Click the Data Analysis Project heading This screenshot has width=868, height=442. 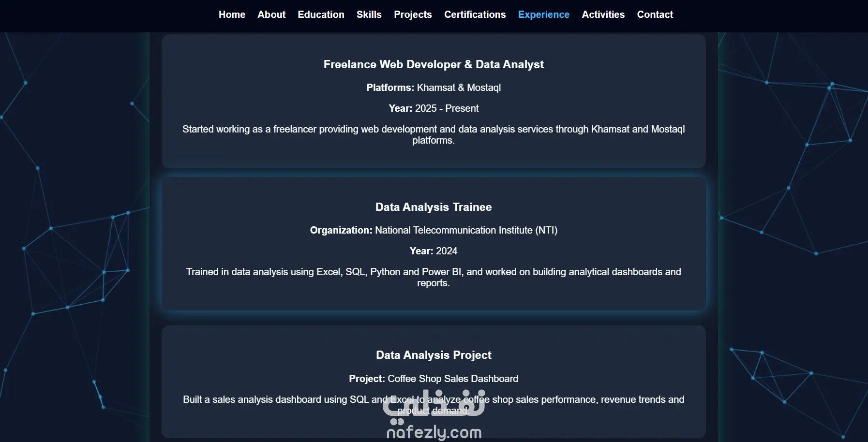point(434,355)
